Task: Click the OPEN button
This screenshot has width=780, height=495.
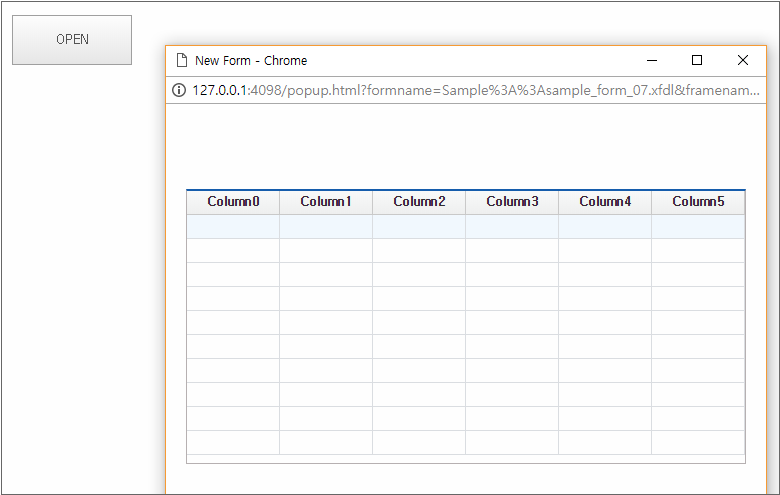Action: (x=72, y=40)
